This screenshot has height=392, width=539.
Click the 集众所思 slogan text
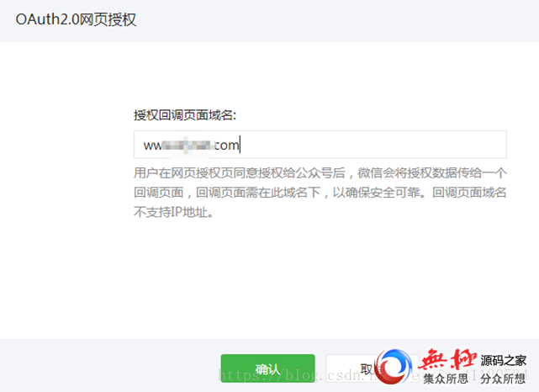click(446, 379)
